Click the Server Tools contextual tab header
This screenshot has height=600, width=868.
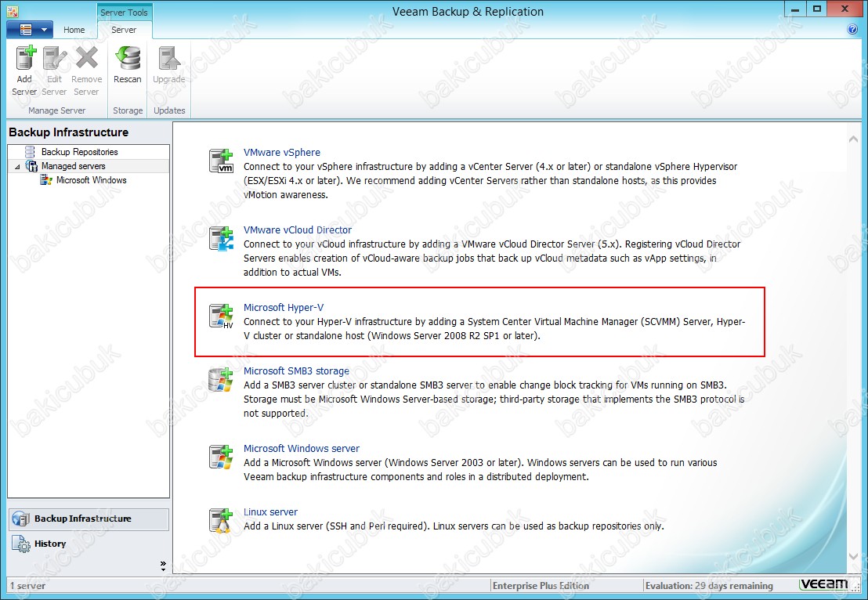pos(124,13)
